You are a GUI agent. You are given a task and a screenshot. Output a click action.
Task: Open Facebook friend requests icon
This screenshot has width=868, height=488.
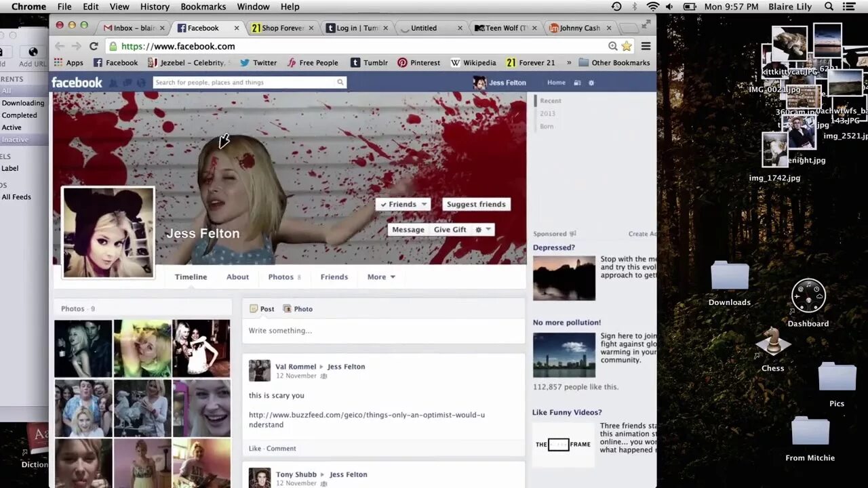114,83
